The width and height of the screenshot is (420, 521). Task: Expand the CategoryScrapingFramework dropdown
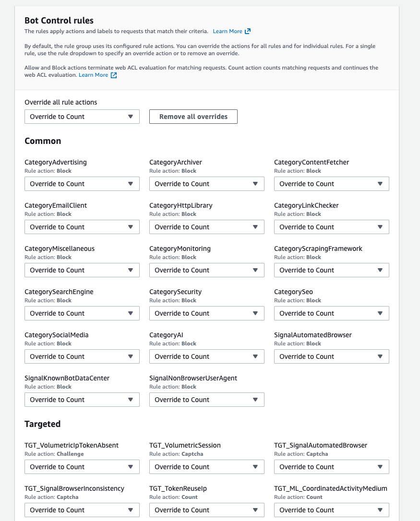(331, 270)
